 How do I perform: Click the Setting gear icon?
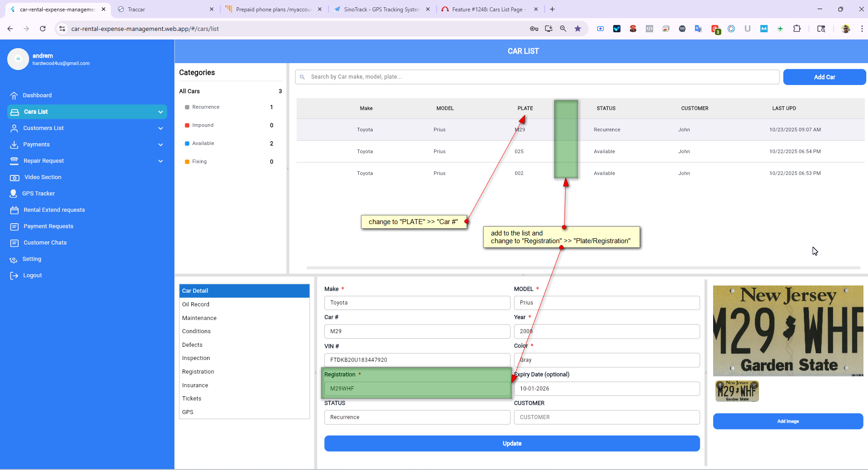click(x=14, y=260)
